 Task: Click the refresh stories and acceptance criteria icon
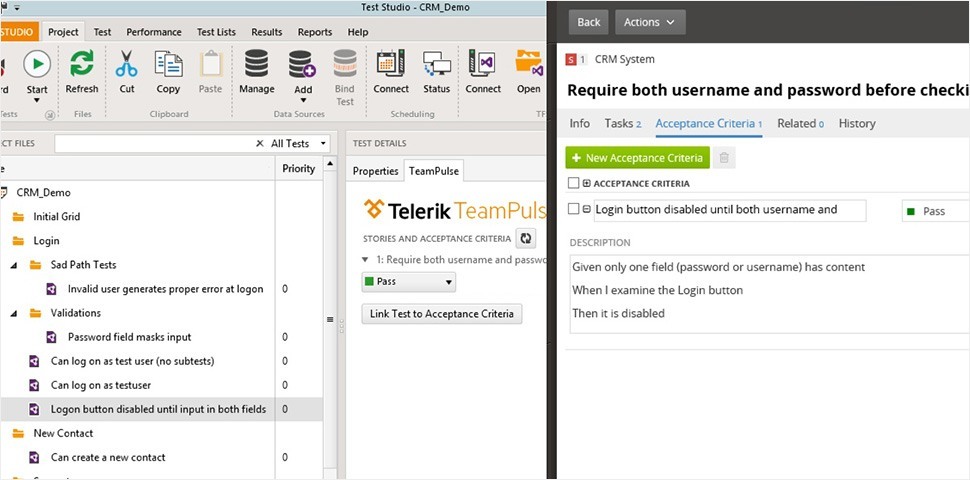(526, 238)
